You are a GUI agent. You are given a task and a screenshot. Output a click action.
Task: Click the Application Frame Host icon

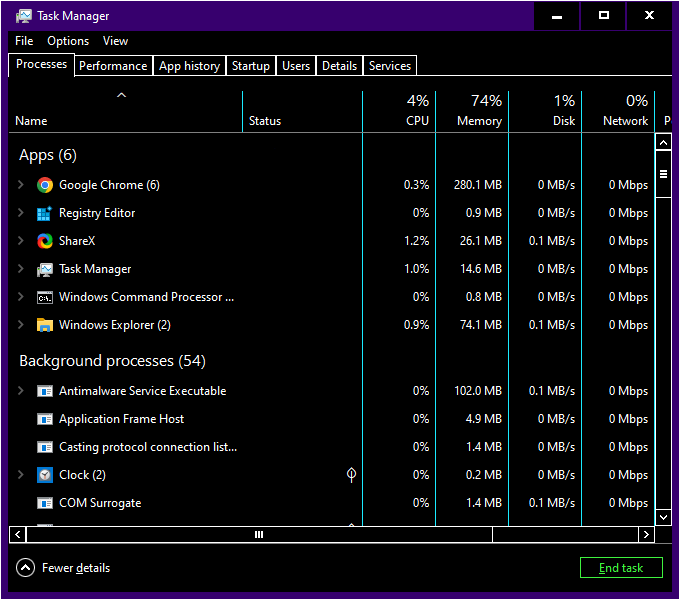point(45,419)
